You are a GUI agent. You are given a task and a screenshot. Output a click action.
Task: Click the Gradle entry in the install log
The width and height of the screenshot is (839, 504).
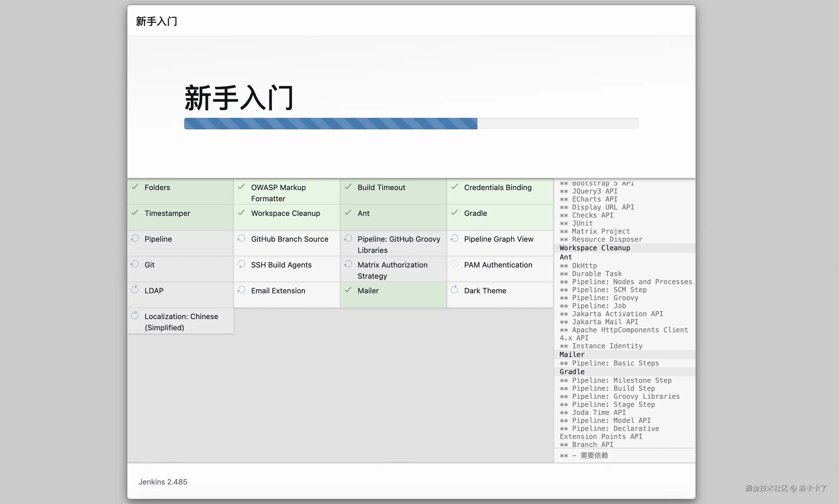[x=572, y=372]
